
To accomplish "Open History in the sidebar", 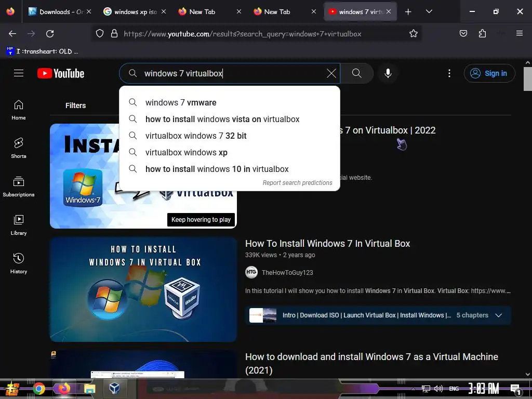I will (19, 263).
